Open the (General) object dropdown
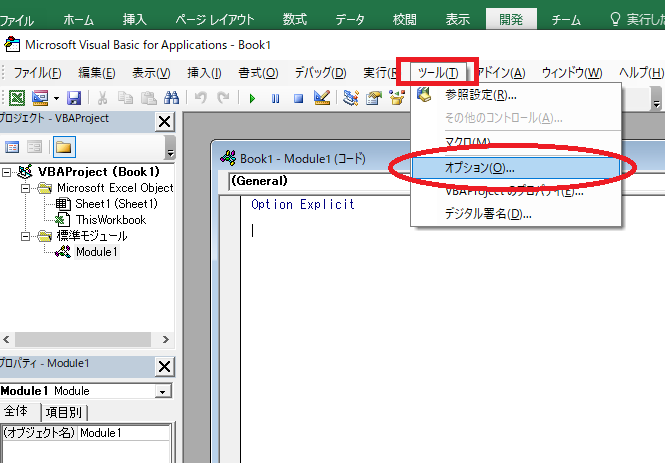665x463 pixels. [x=320, y=181]
